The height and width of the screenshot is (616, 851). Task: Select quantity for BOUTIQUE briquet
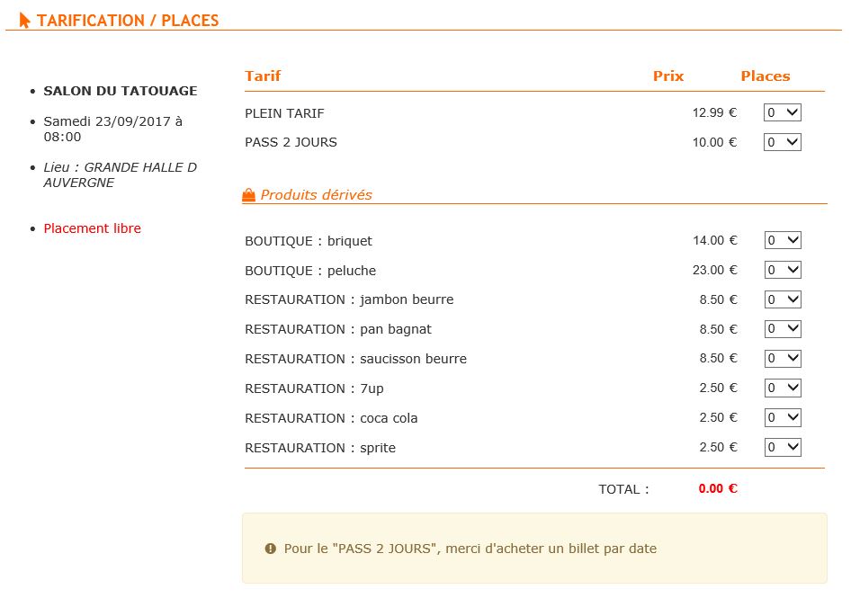coord(783,240)
